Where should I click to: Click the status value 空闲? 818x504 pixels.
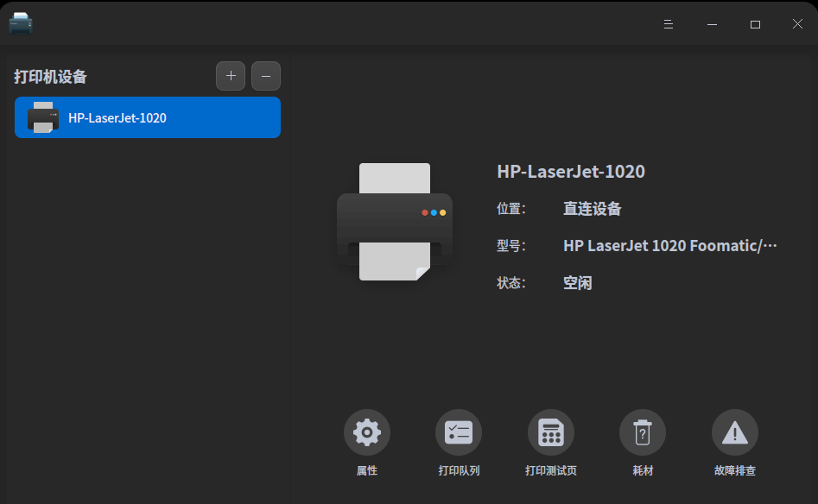[x=578, y=283]
